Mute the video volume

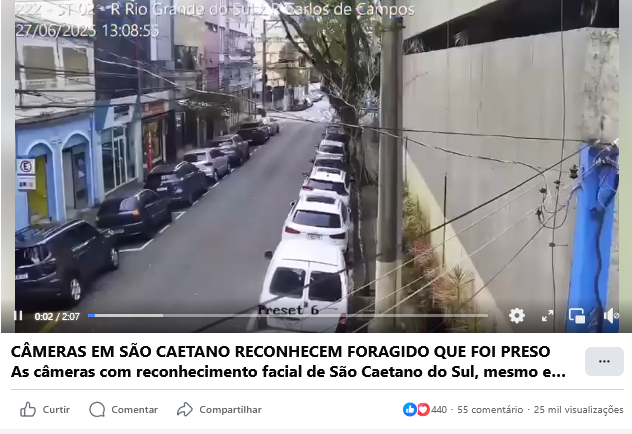click(x=610, y=316)
